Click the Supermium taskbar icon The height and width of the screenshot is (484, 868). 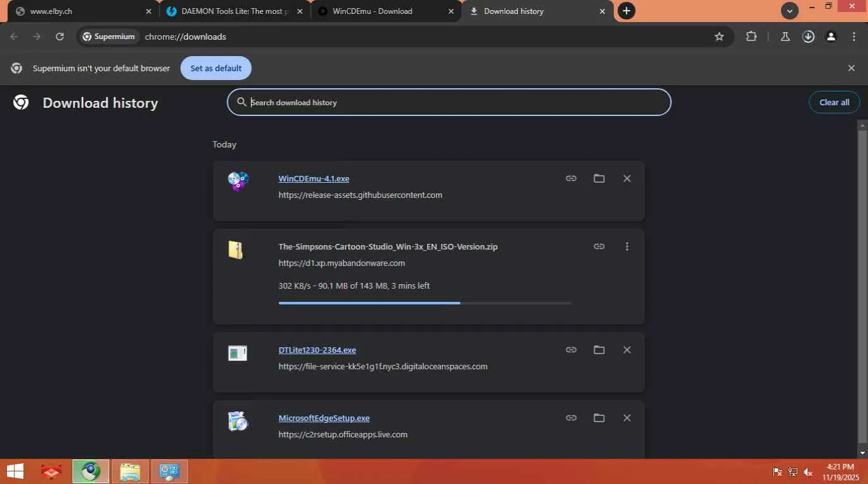point(91,471)
